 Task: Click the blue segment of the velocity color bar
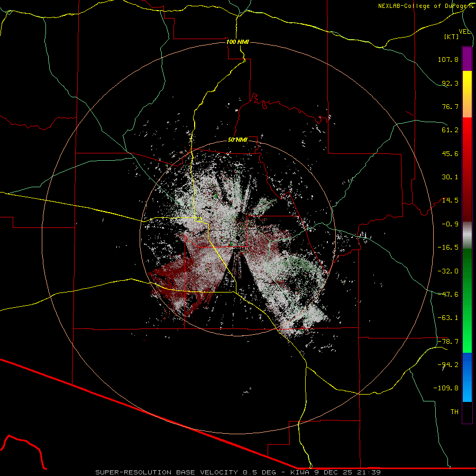[x=467, y=377]
